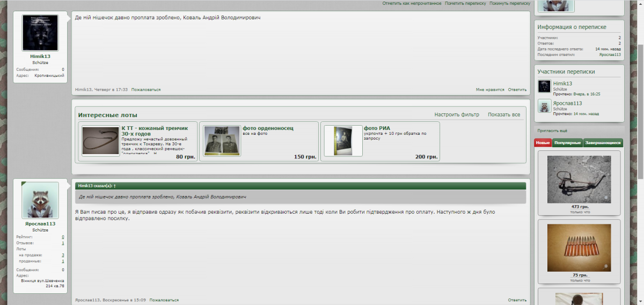Click the Himik13, Четверг в 17:33 timestamp

pos(101,90)
